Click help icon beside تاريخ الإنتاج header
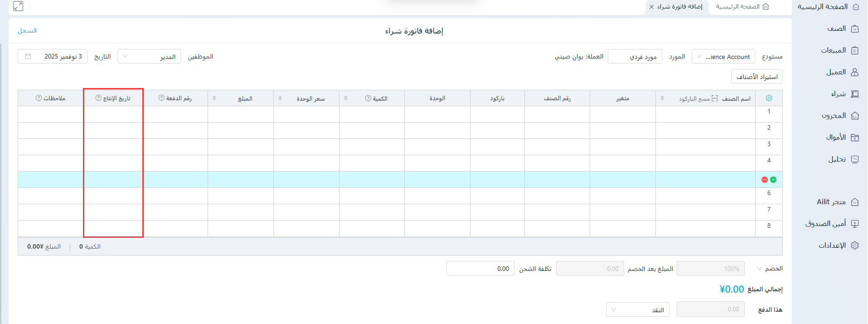The image size is (868, 324). click(98, 98)
